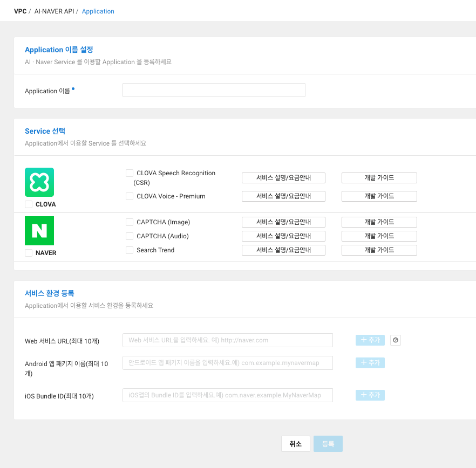Click the Android 앱 패키지 이름 input
Image resolution: width=476 pixels, height=468 pixels.
click(228, 363)
